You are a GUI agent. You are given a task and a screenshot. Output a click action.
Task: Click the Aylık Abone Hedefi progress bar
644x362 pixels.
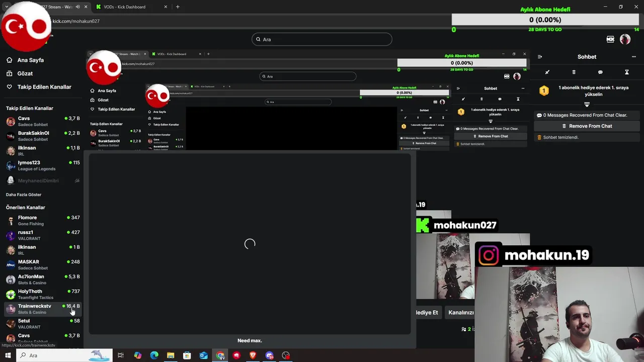pyautogui.click(x=545, y=20)
